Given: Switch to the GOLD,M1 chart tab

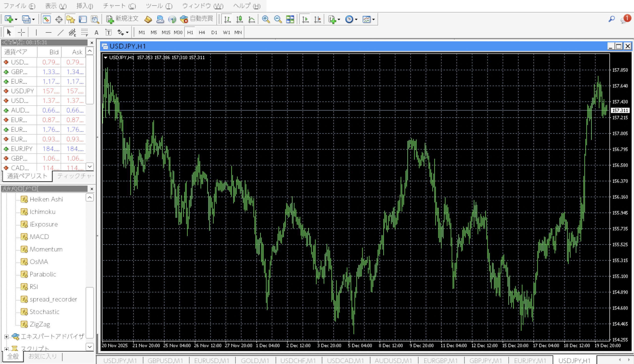Looking at the screenshot, I should coord(255,360).
